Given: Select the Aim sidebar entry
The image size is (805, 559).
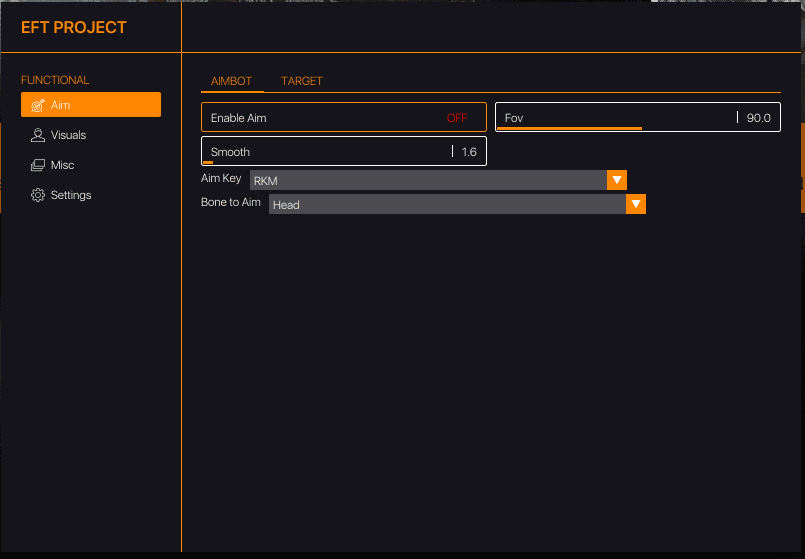Looking at the screenshot, I should 90,105.
